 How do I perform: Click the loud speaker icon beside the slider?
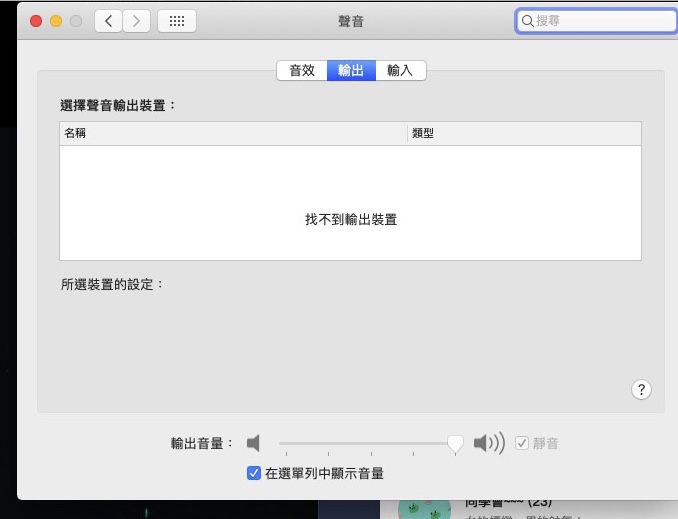point(489,443)
